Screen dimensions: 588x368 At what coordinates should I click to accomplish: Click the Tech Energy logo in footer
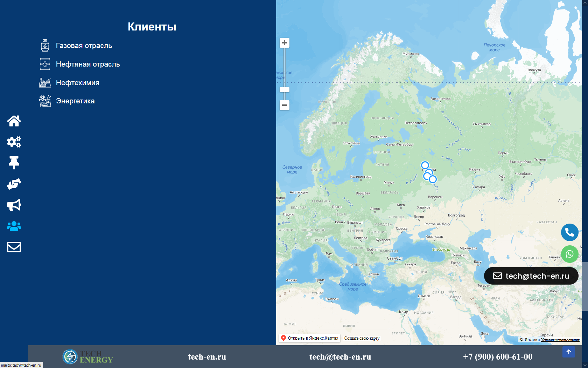point(88,357)
